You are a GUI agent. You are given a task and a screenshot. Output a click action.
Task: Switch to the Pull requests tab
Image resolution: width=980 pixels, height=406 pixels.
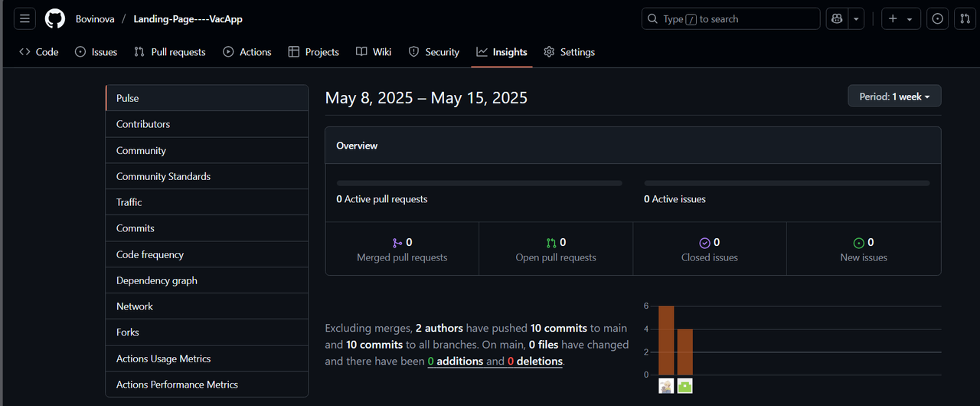[170, 52]
